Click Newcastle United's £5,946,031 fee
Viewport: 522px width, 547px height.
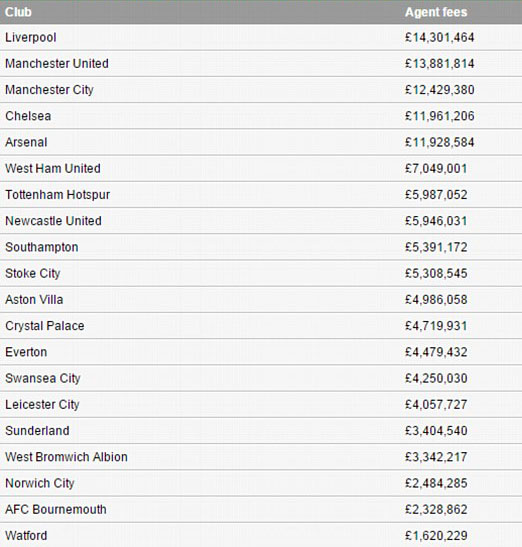(x=436, y=221)
